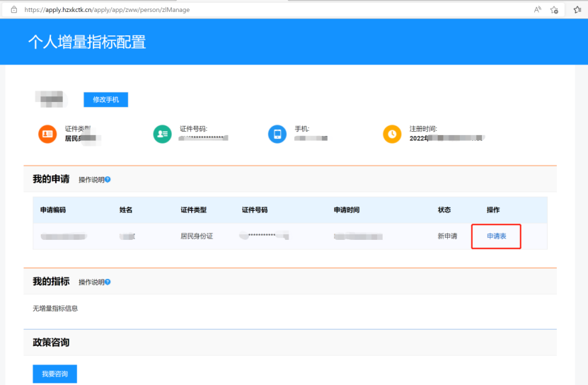588x385 pixels.
Task: View site security lock info
Action: point(13,10)
